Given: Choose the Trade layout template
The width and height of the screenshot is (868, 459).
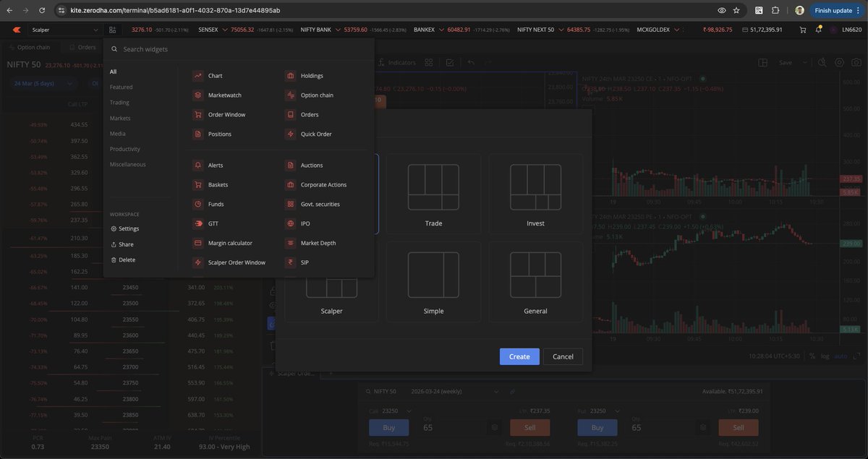Looking at the screenshot, I should (x=433, y=194).
